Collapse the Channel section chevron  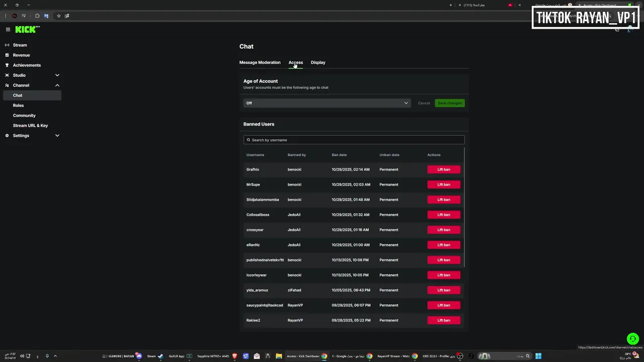point(57,85)
